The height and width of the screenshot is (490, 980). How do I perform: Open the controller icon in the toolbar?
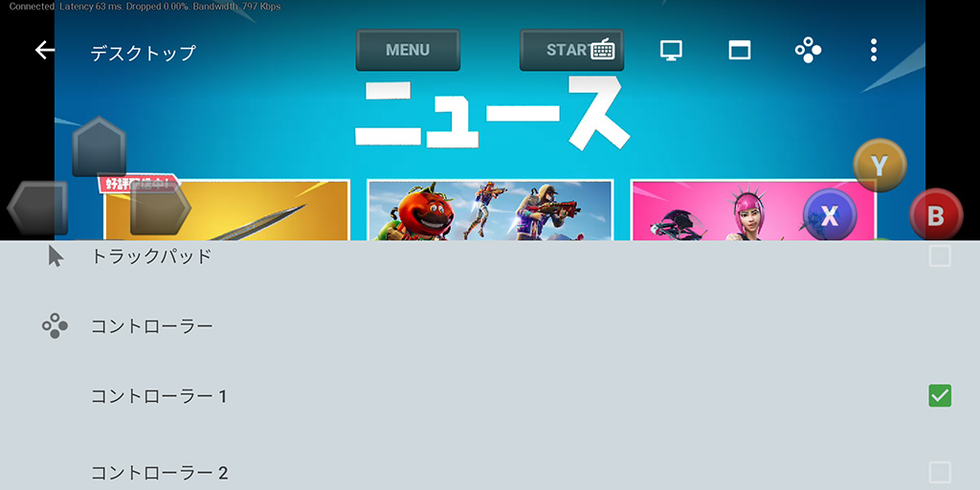[x=808, y=50]
